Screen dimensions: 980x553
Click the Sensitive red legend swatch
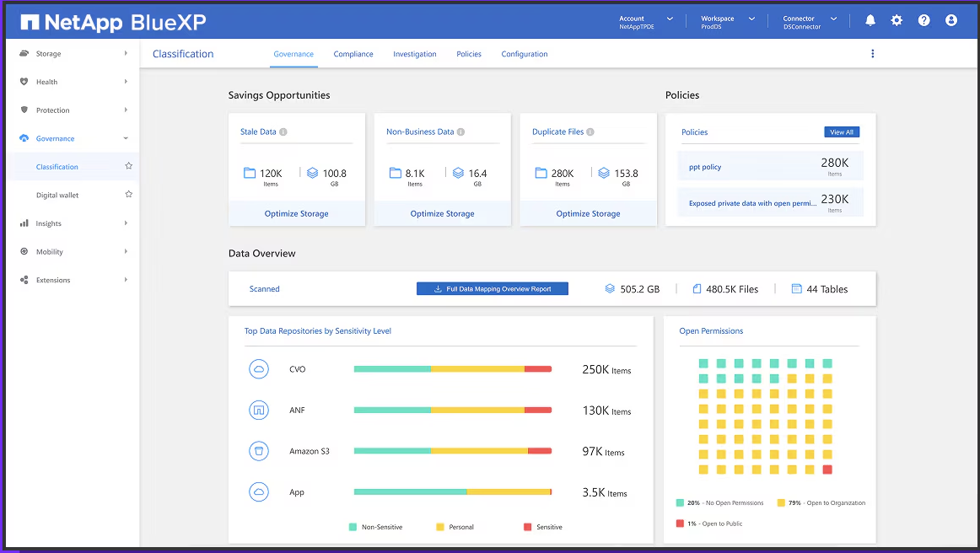click(527, 527)
